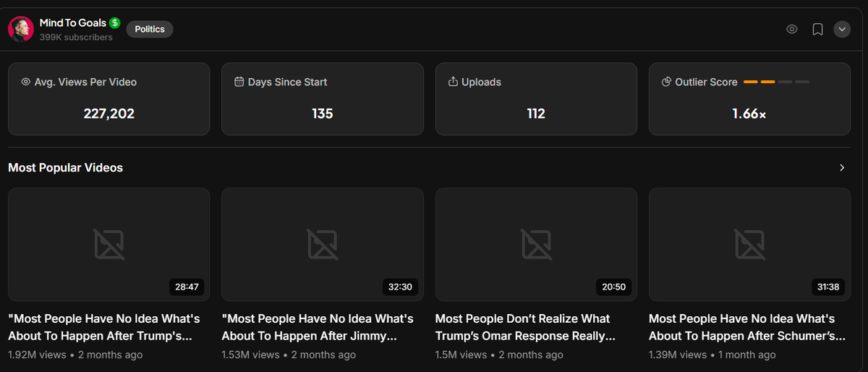Image resolution: width=868 pixels, height=372 pixels.
Task: Click the 20:50 duration badge
Action: tap(613, 287)
